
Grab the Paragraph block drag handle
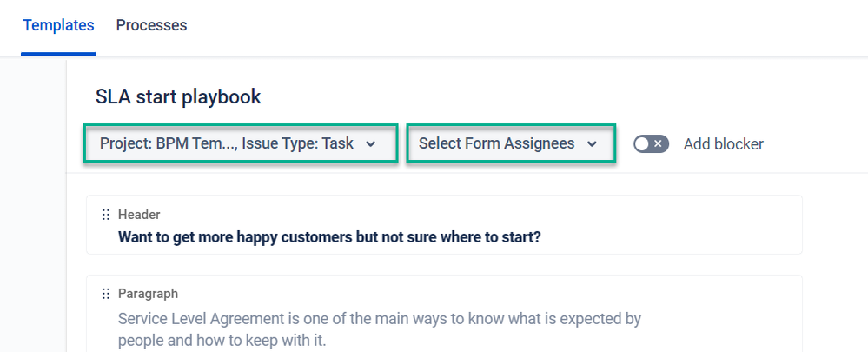(106, 294)
